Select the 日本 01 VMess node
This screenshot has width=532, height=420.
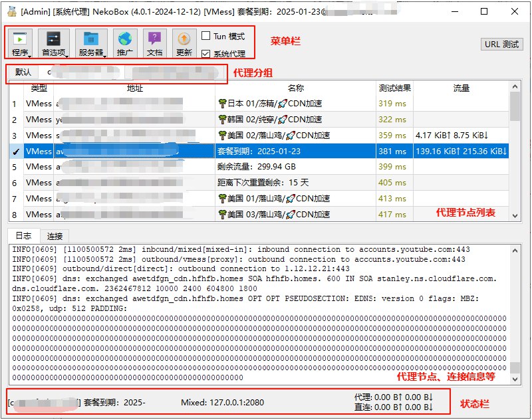266,103
